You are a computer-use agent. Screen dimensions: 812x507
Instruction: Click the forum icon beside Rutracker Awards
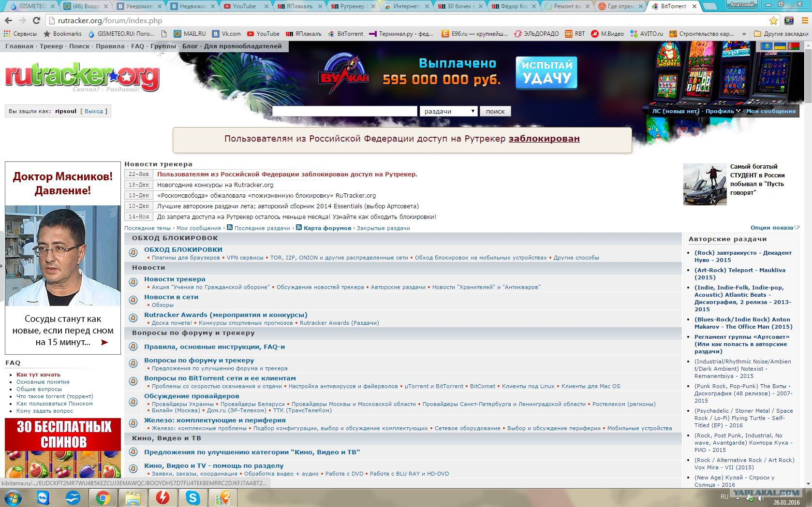tap(133, 318)
